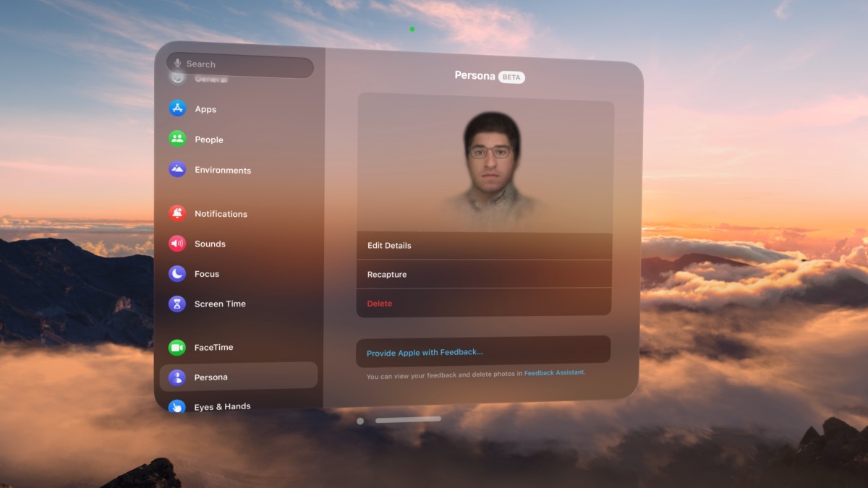
Task: Click the FaceTime camera icon
Action: 177,347
